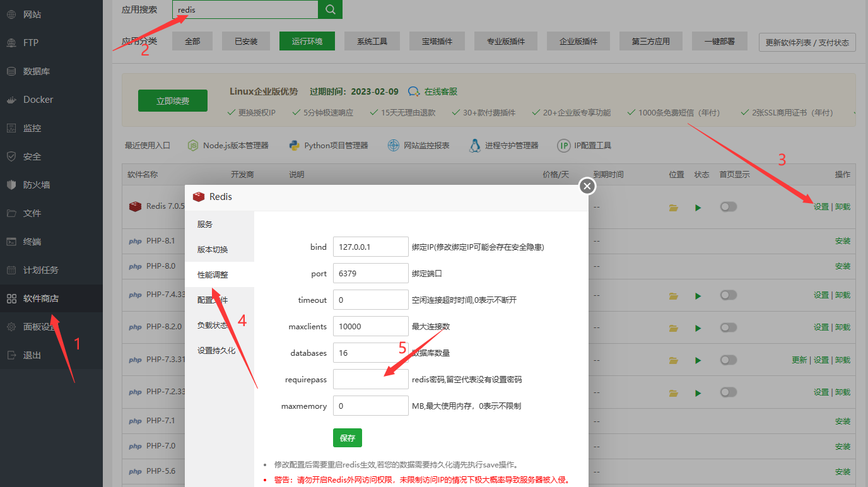
Task: Open 网站监控报表 shortcut
Action: (418, 145)
